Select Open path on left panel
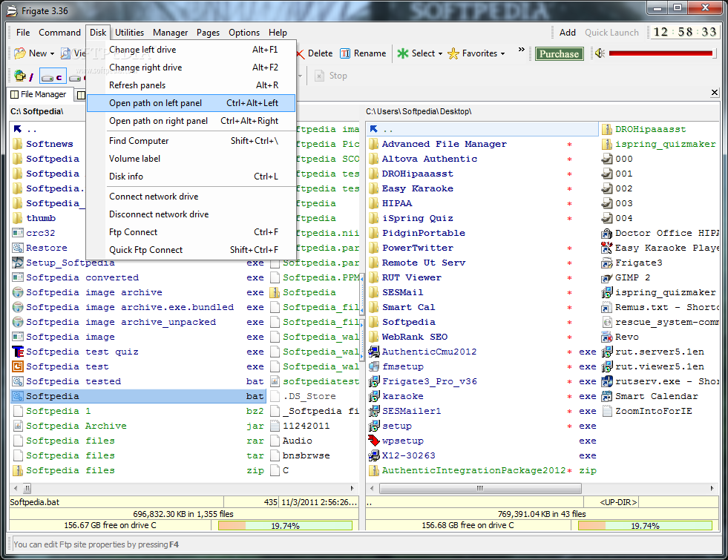This screenshot has width=728, height=560. click(191, 103)
